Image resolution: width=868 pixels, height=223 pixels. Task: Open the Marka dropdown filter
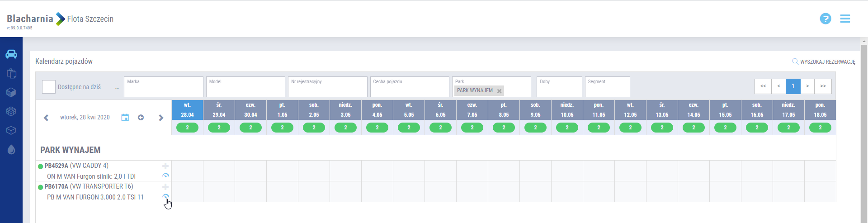click(x=163, y=87)
